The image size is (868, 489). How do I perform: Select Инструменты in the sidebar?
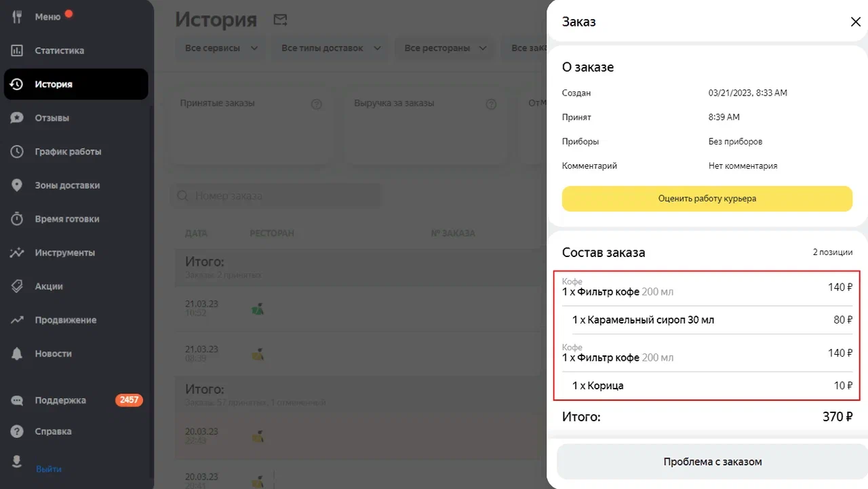click(65, 252)
